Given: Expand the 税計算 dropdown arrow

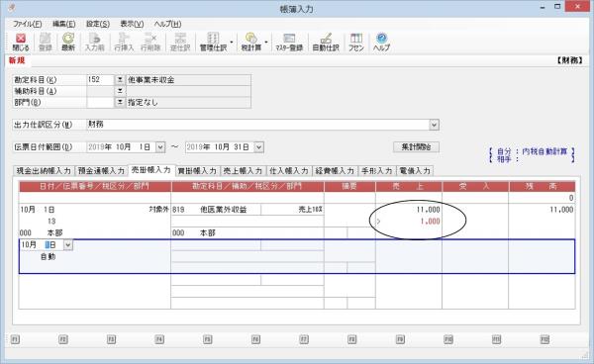Looking at the screenshot, I should [x=266, y=42].
